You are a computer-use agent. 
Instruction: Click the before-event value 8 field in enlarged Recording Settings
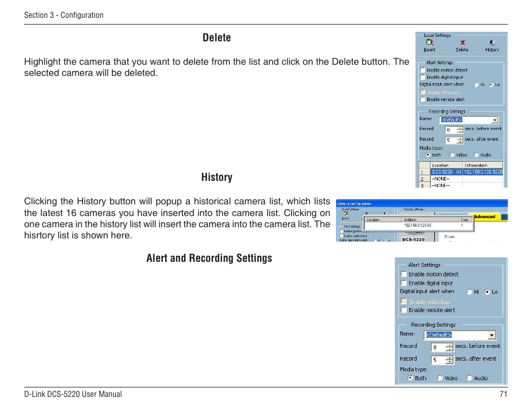coord(438,347)
